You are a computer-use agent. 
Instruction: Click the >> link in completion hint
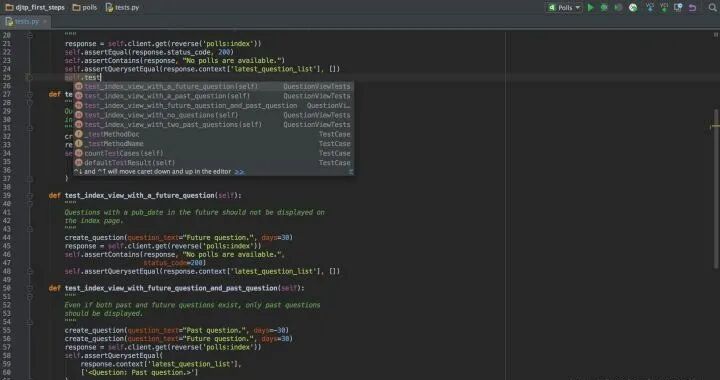coord(239,172)
